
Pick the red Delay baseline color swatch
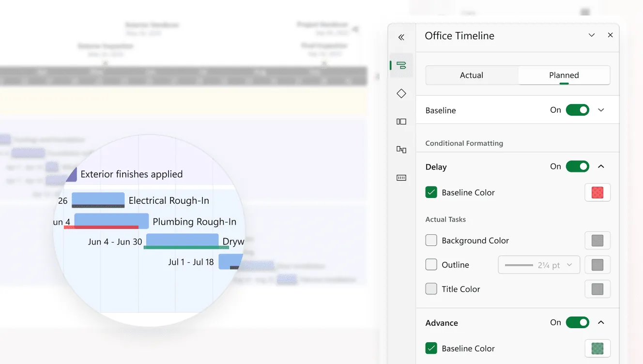[x=597, y=192]
